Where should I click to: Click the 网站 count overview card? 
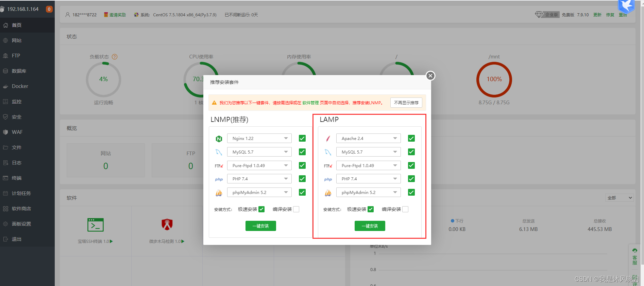[106, 160]
